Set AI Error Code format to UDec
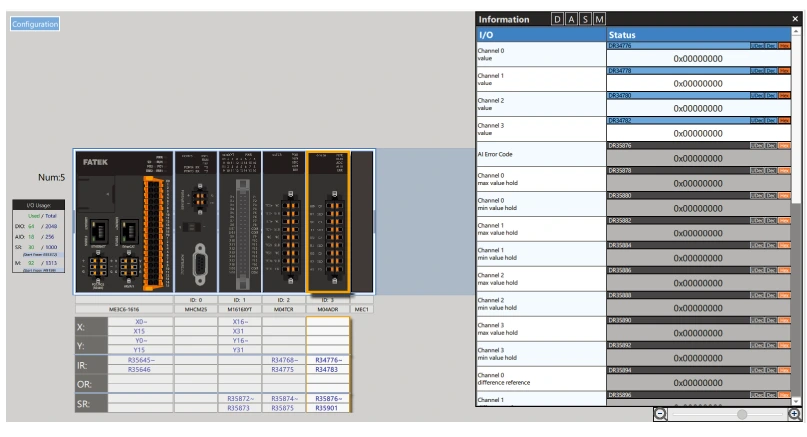Screen dimensions: 807x437 756,146
